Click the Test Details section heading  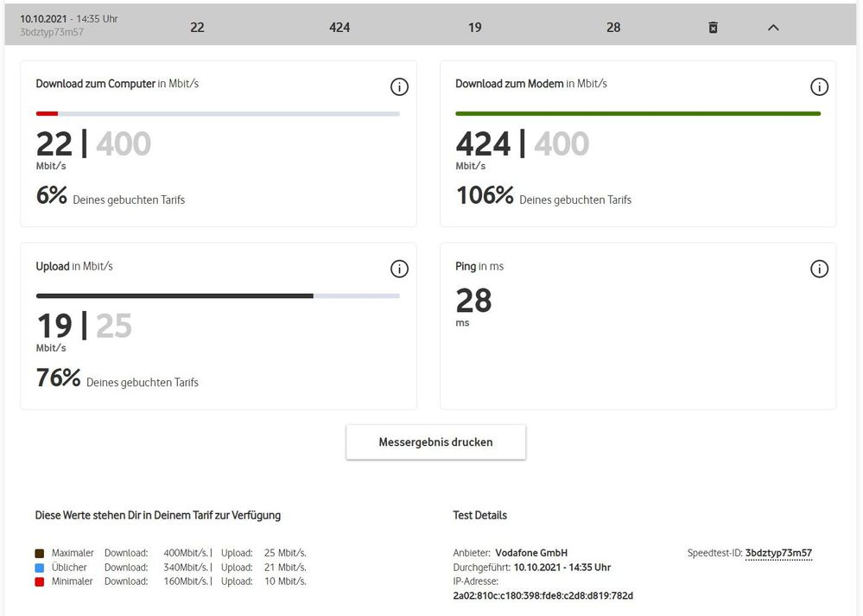click(479, 515)
